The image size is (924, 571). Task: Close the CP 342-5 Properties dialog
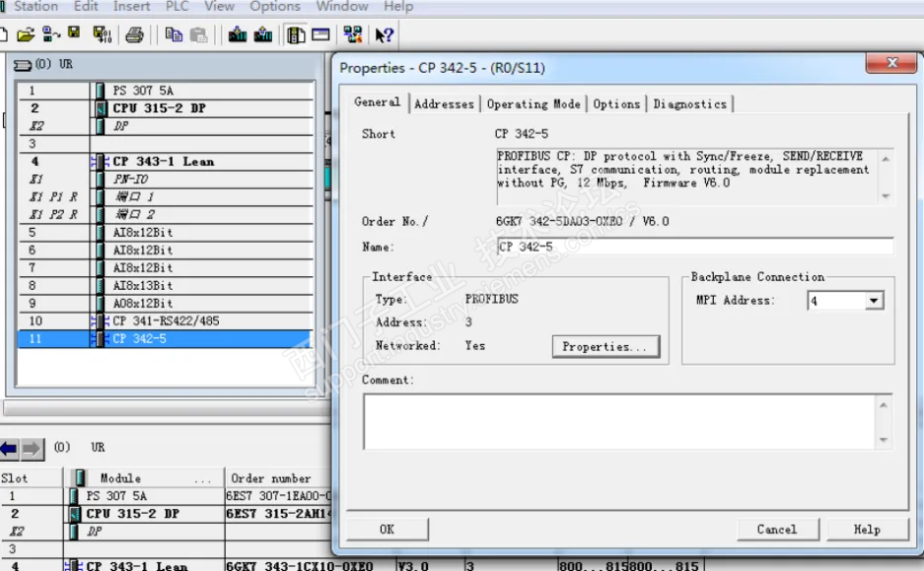tap(891, 63)
